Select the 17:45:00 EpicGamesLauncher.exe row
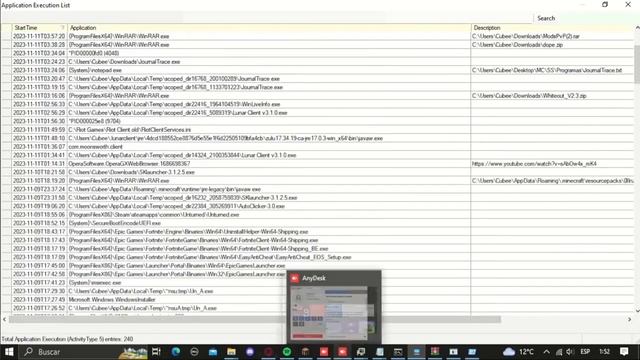This screenshot has width=640, height=360. (318, 266)
